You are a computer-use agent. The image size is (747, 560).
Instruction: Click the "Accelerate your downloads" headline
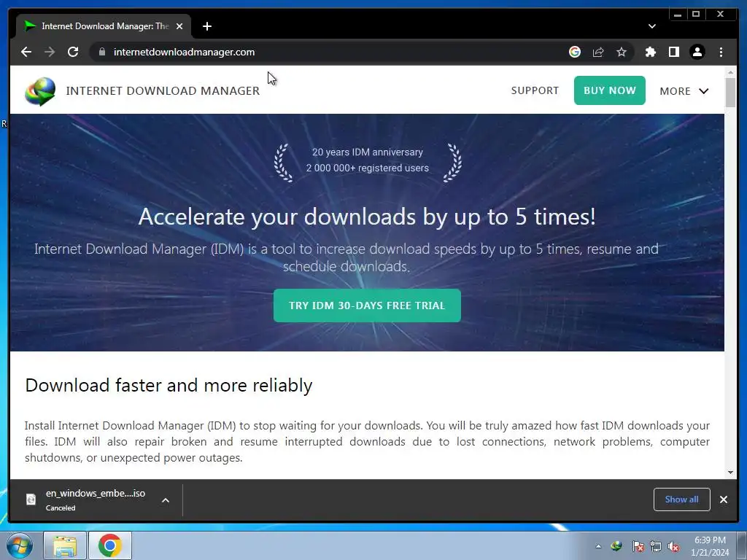pyautogui.click(x=367, y=217)
